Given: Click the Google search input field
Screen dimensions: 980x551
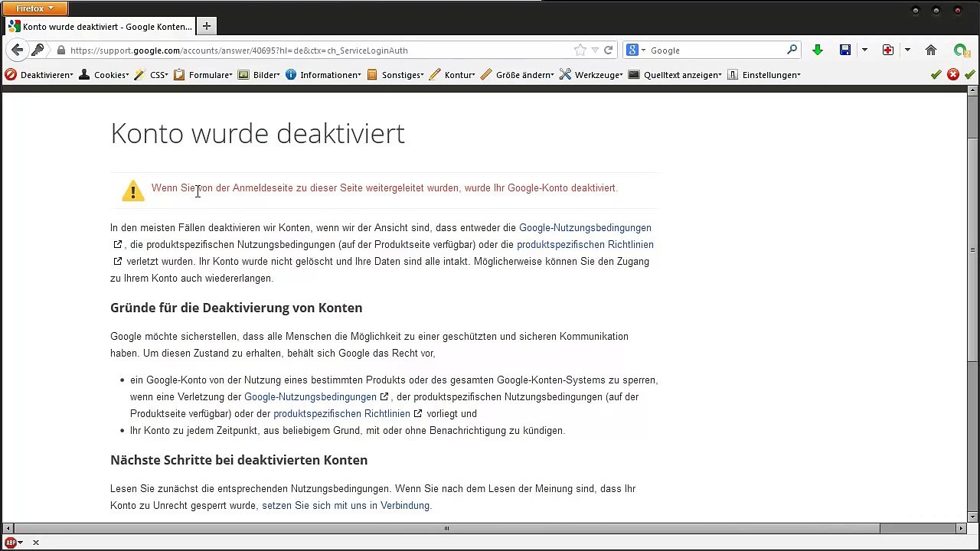Looking at the screenshot, I should pyautogui.click(x=716, y=51).
